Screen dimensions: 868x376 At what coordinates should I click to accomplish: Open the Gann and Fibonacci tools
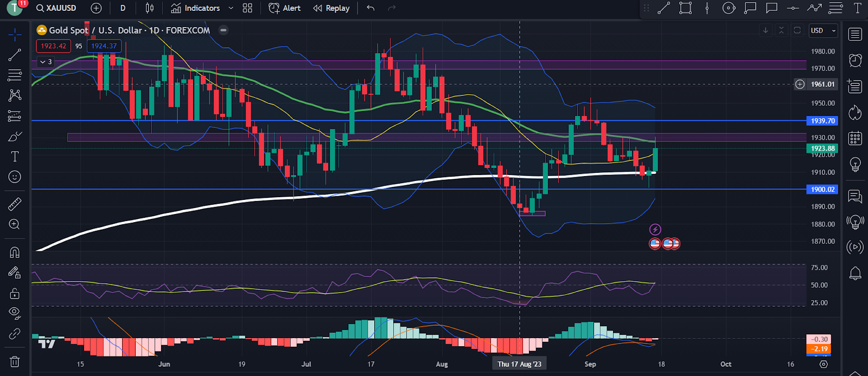point(15,75)
